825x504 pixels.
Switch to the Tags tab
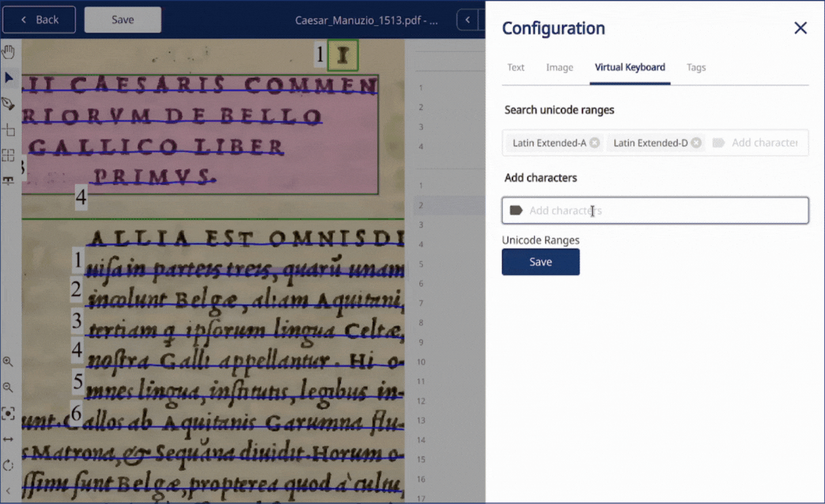pyautogui.click(x=696, y=67)
